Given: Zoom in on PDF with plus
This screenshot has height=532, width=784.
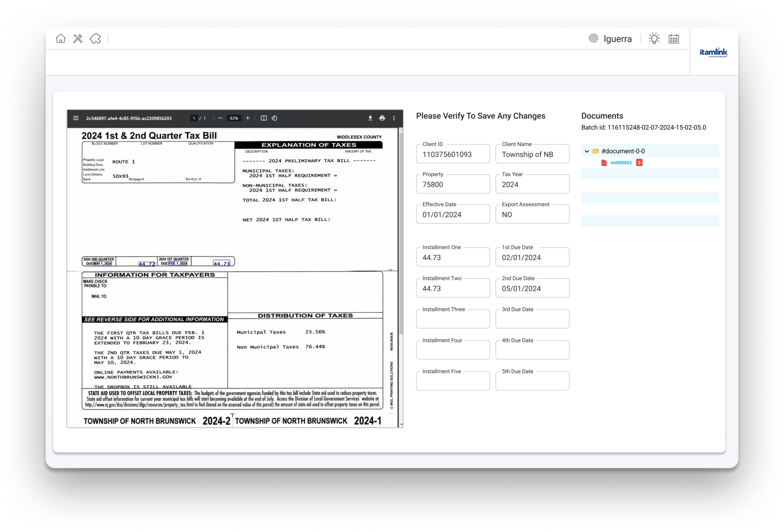Looking at the screenshot, I should pos(248,118).
